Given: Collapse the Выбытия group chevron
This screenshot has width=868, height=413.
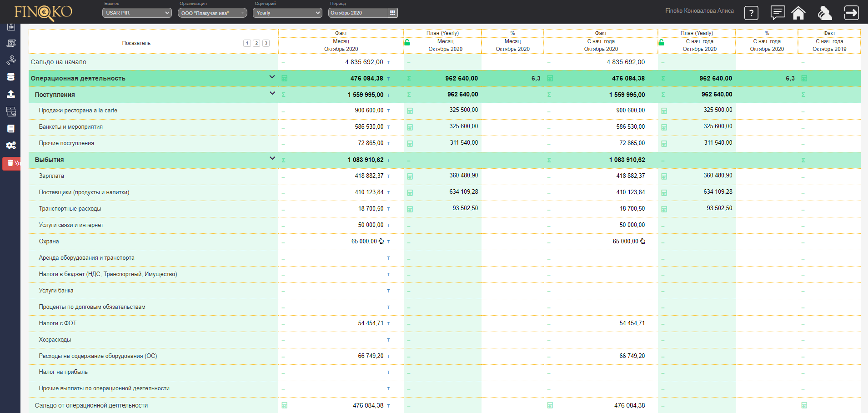Looking at the screenshot, I should click(272, 158).
